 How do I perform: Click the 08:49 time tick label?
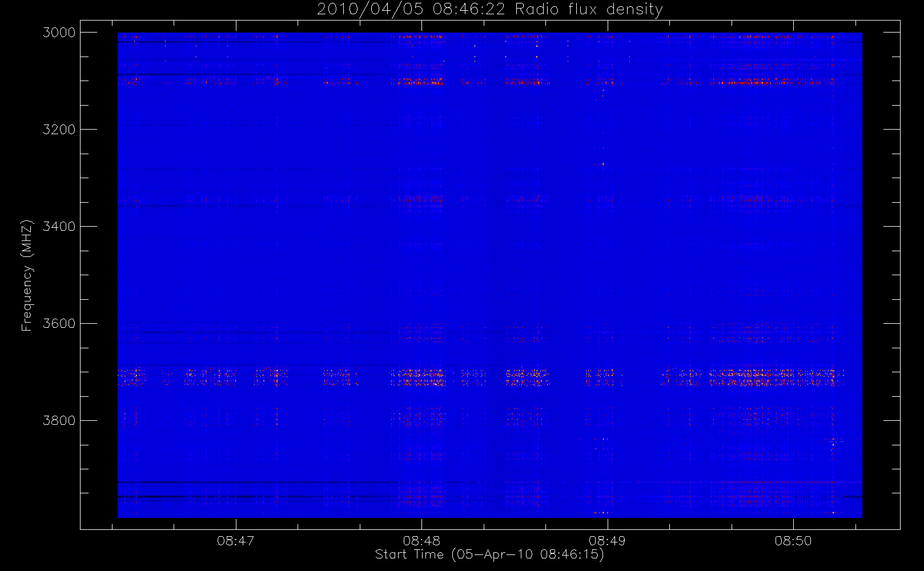tap(607, 541)
